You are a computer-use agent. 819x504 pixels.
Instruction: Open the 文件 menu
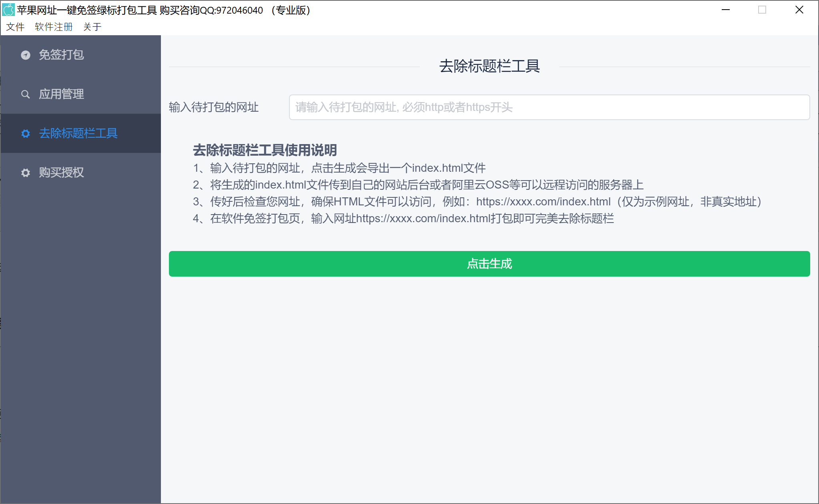[15, 26]
